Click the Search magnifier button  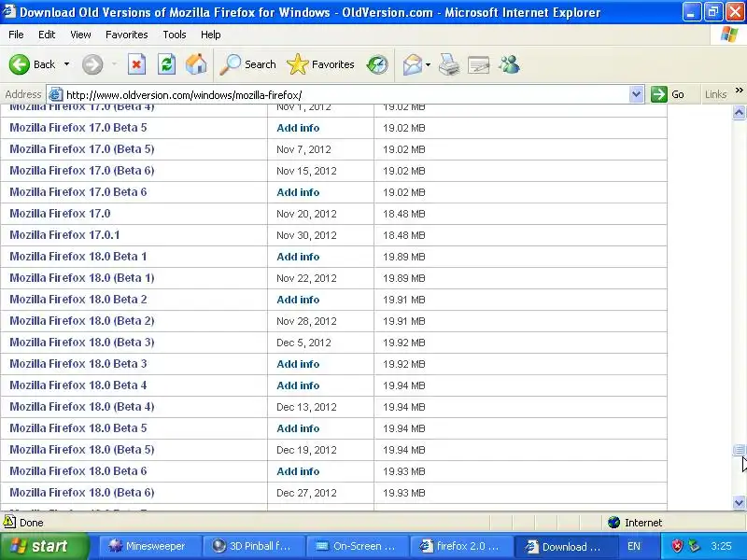pyautogui.click(x=247, y=64)
